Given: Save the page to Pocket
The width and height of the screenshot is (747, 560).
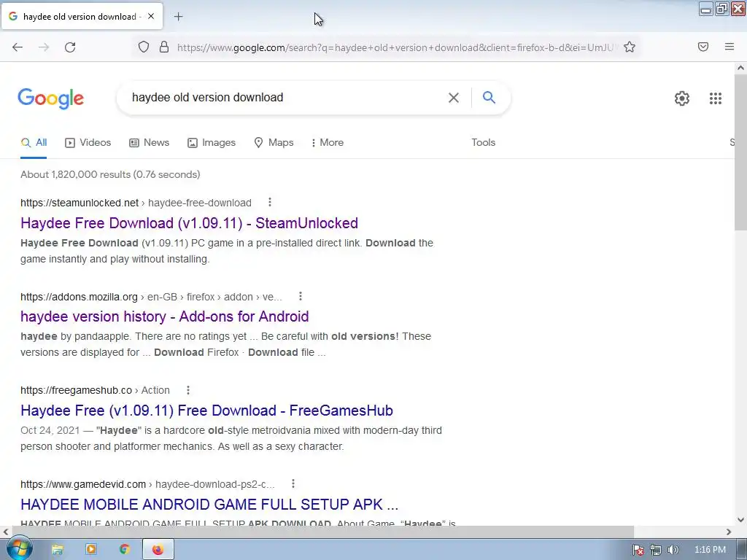Looking at the screenshot, I should tap(703, 47).
